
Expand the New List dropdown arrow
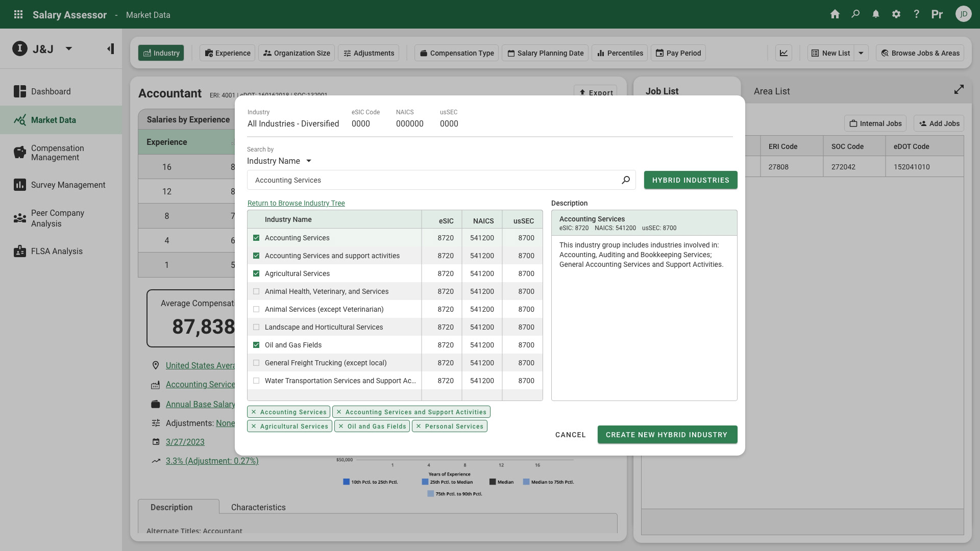(x=861, y=53)
